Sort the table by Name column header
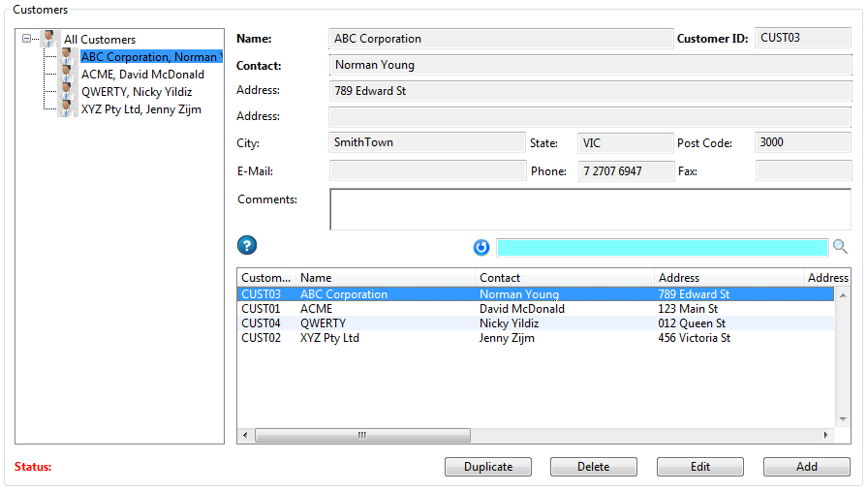 [386, 278]
